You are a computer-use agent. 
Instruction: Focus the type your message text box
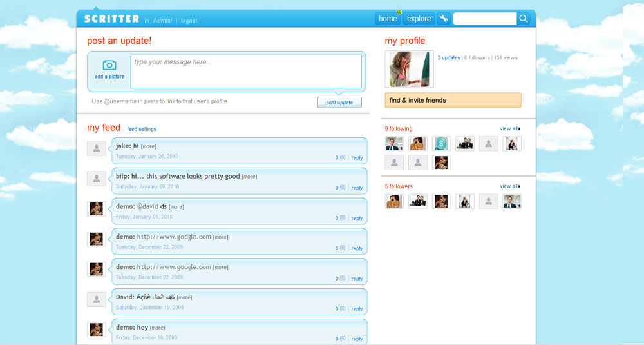[x=245, y=71]
